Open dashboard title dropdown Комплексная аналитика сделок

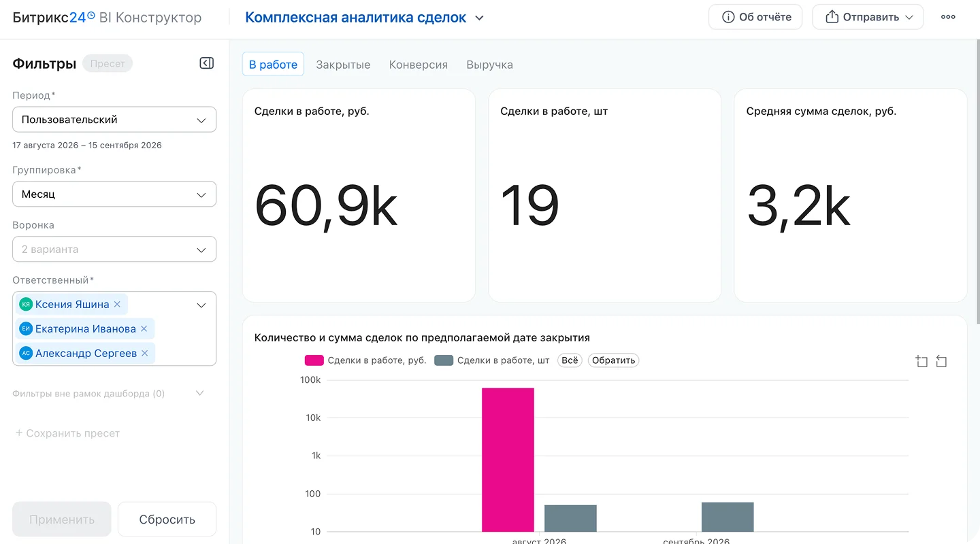(364, 18)
